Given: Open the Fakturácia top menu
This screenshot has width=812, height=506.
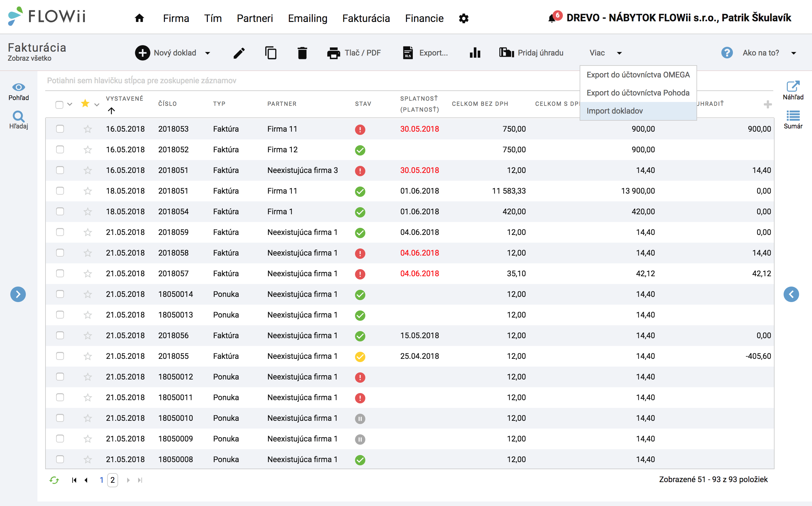Looking at the screenshot, I should pos(366,18).
